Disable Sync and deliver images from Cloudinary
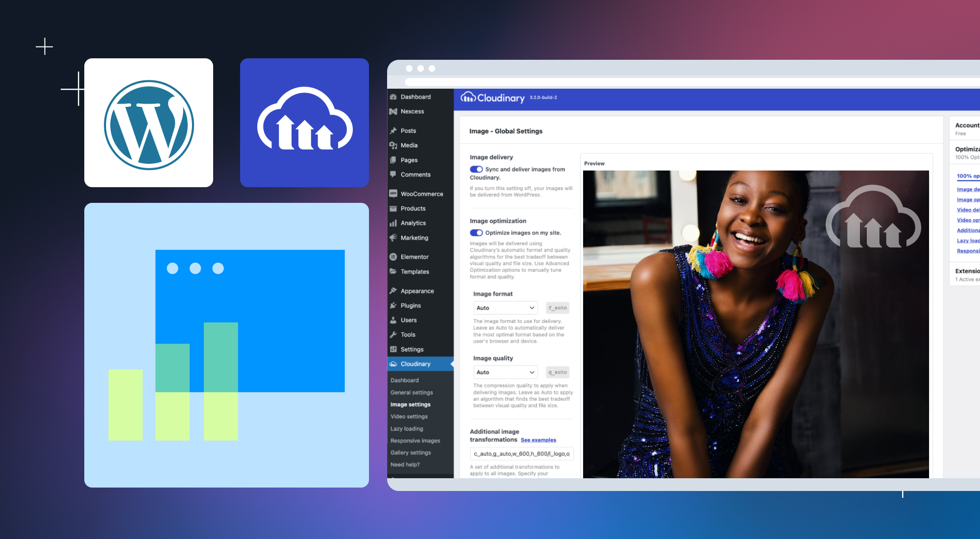 [476, 169]
